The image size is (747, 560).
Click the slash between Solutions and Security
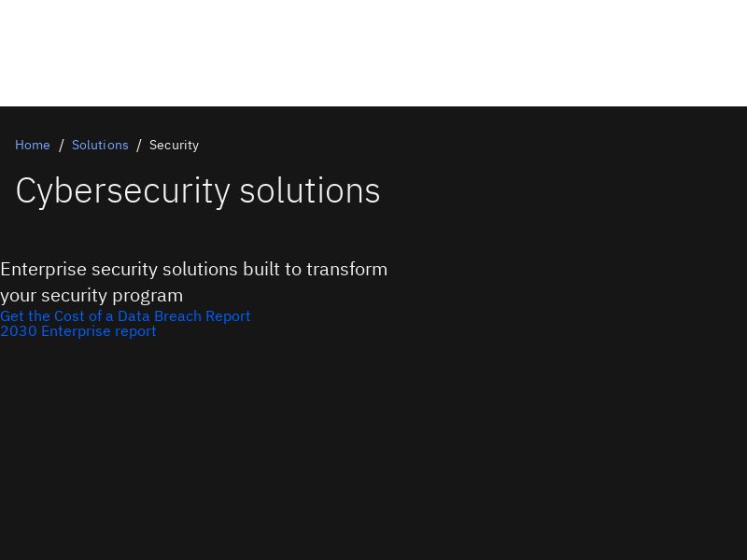[x=139, y=145]
